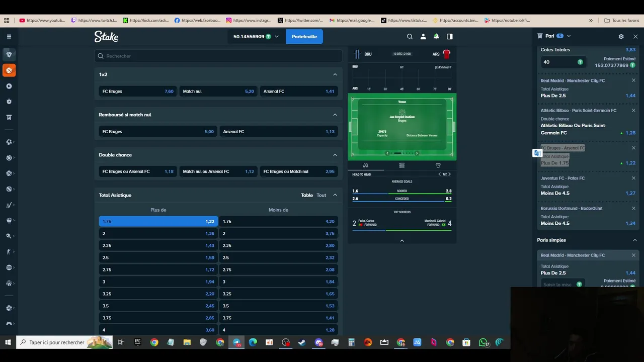Remove Juventus FC - Pafos FC bet
The image size is (644, 362).
tap(633, 178)
